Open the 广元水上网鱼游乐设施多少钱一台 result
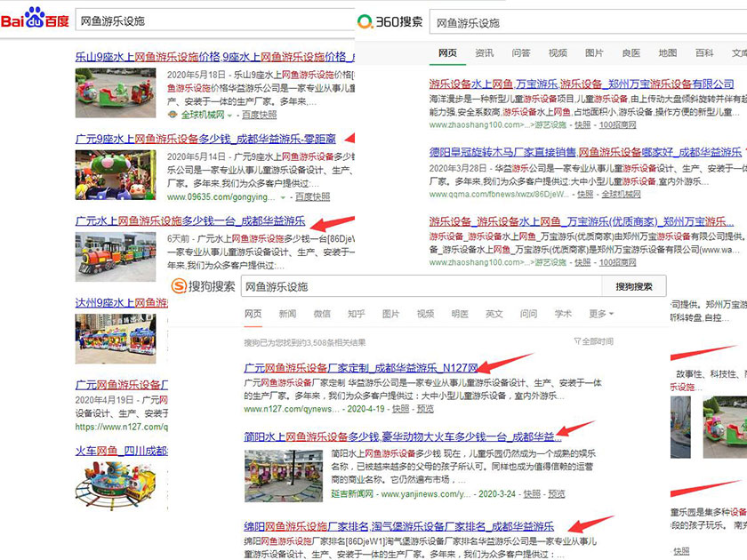Screen dimensions: 747x560 coord(190,221)
